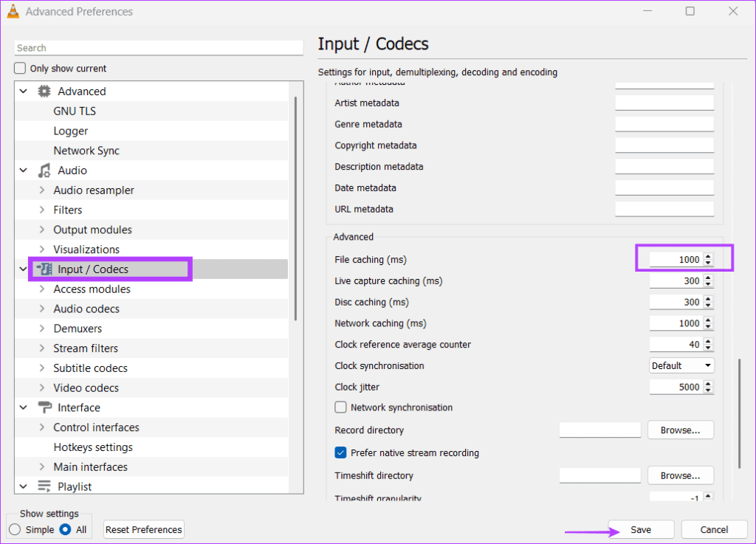
Task: Enable Network synchronisation
Action: pos(340,407)
